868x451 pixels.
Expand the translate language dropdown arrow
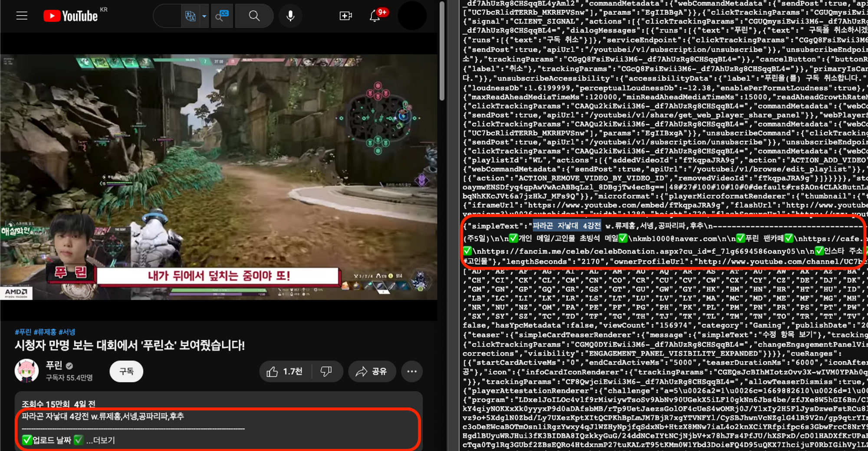[204, 16]
